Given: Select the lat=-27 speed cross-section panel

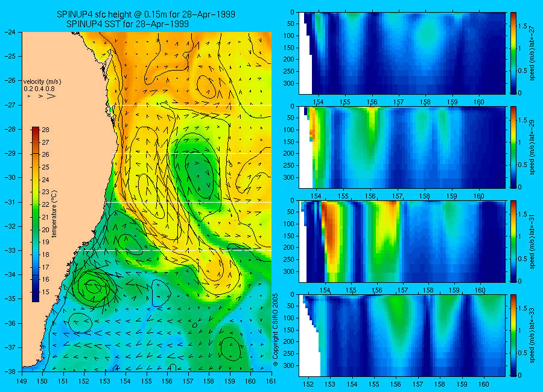Looking at the screenshot, I should [402, 53].
